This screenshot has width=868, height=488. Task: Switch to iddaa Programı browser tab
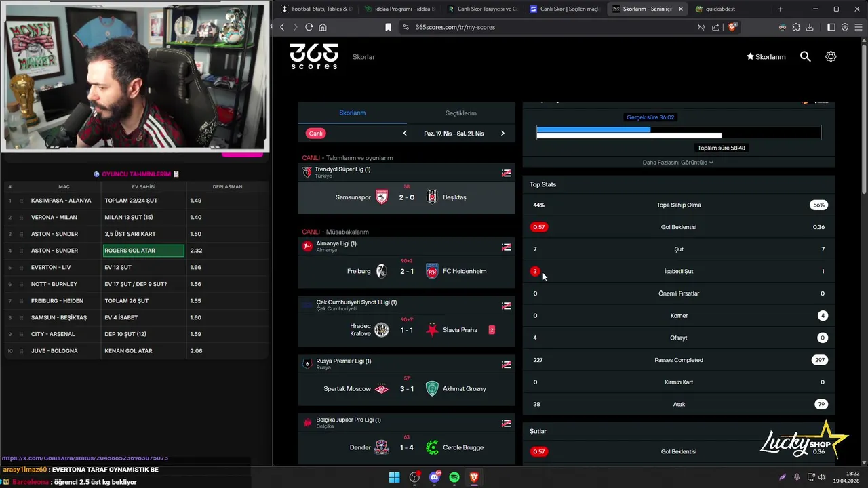pos(400,9)
